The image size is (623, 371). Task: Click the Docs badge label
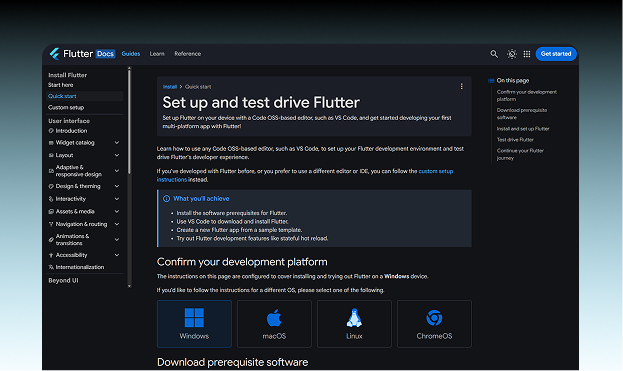[105, 54]
